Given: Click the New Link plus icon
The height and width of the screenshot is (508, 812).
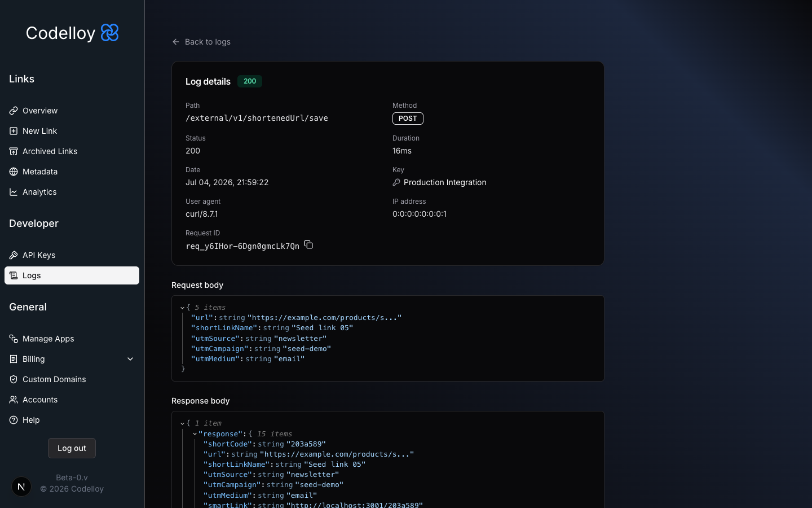Looking at the screenshot, I should (x=14, y=131).
